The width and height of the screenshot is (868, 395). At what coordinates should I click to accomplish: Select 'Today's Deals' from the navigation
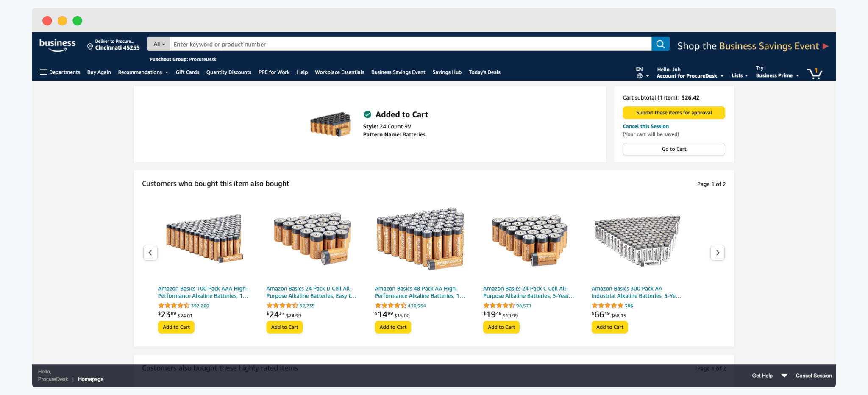pyautogui.click(x=484, y=72)
